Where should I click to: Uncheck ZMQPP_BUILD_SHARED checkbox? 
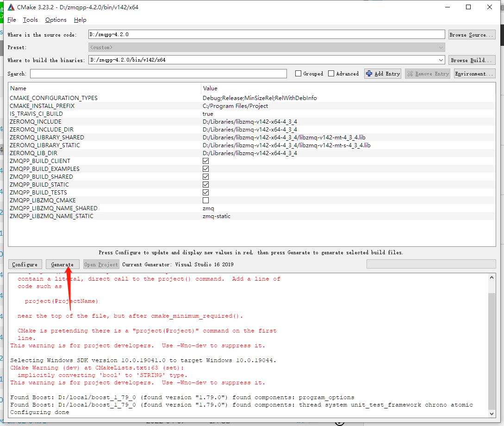(205, 177)
